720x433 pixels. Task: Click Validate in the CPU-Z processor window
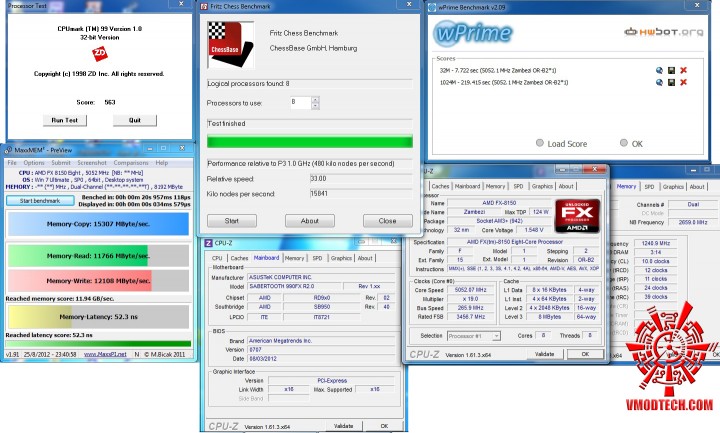(545, 354)
